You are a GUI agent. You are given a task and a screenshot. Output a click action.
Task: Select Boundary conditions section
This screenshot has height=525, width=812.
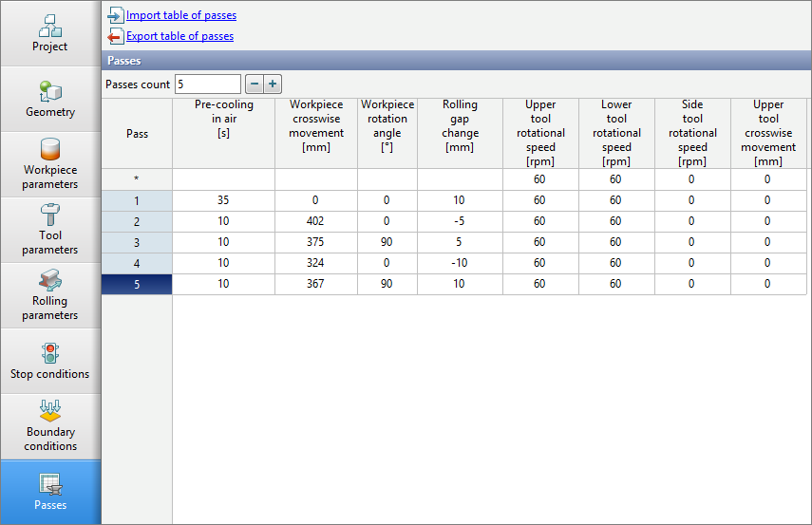point(49,412)
